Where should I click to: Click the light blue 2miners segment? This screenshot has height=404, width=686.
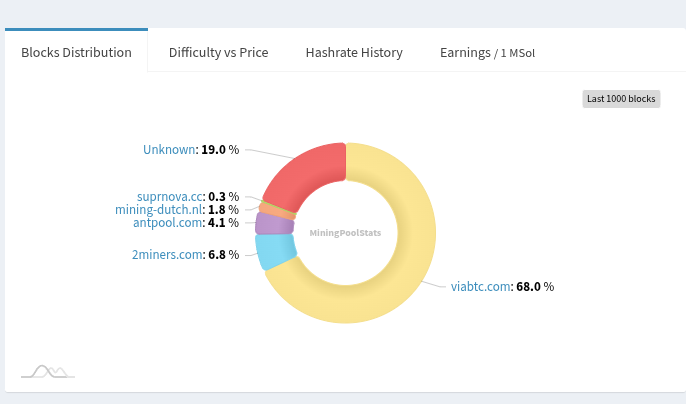[274, 252]
